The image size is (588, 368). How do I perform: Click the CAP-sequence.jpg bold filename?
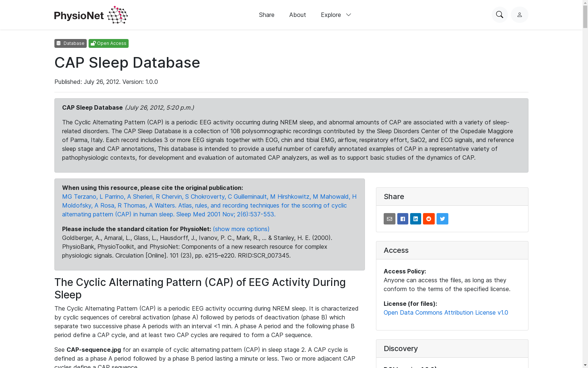click(94, 350)
